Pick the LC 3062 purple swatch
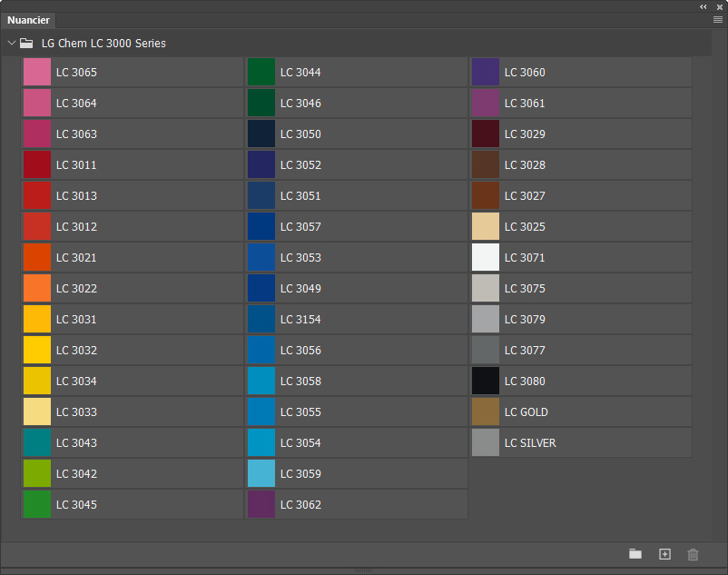This screenshot has width=728, height=575. pyautogui.click(x=261, y=504)
